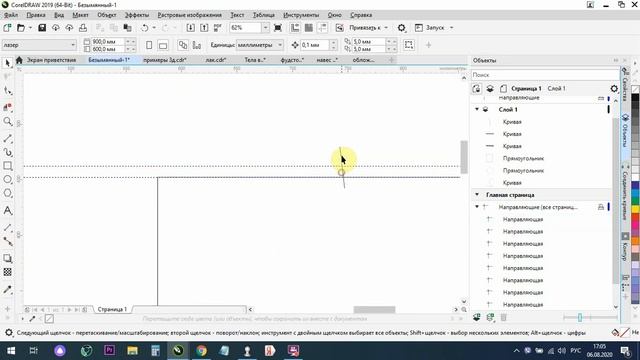Open the Options gear in toolbar
The width and height of the screenshot is (640, 360).
point(402,28)
